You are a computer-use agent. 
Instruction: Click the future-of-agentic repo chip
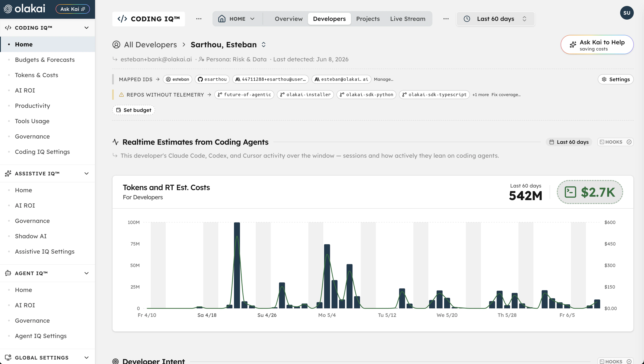[244, 94]
